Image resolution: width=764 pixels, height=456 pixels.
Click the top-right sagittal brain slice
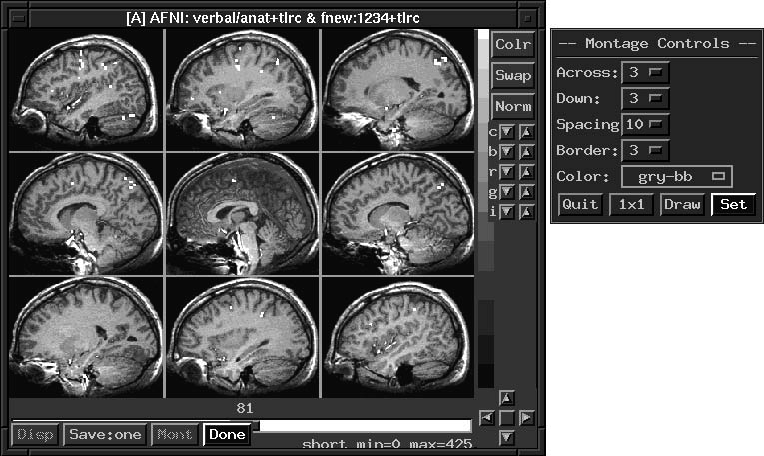tap(398, 90)
